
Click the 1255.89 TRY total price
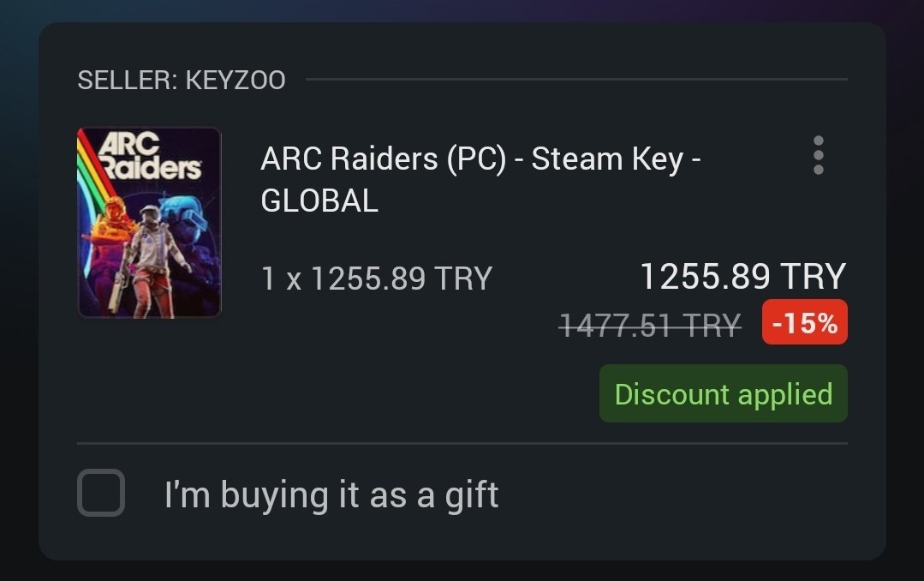pos(742,276)
